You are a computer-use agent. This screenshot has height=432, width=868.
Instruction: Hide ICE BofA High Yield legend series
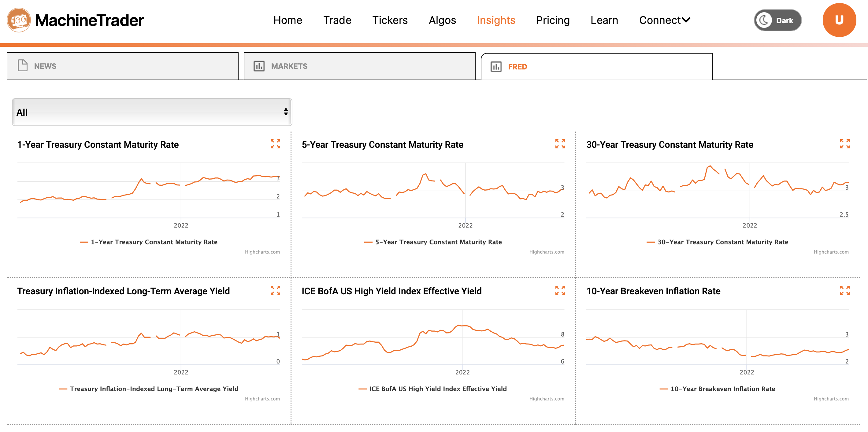click(438, 389)
